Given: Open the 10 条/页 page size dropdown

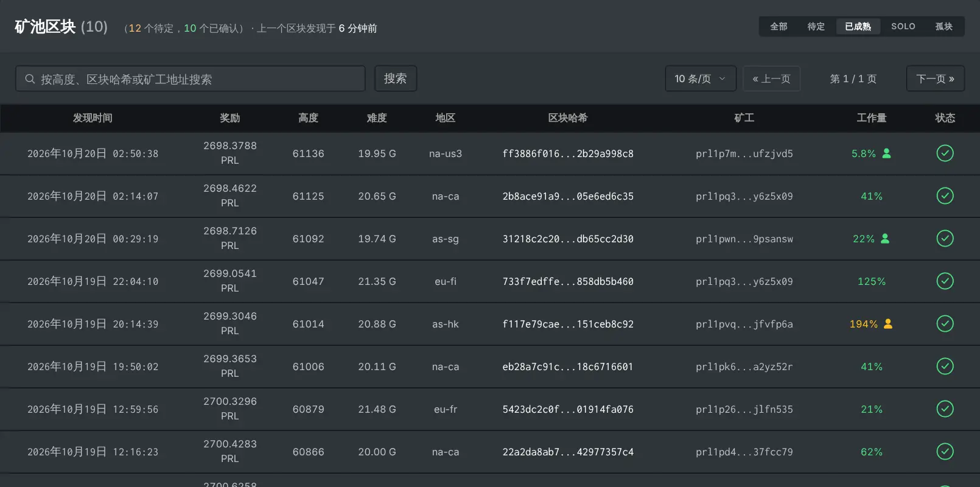Looking at the screenshot, I should 701,79.
